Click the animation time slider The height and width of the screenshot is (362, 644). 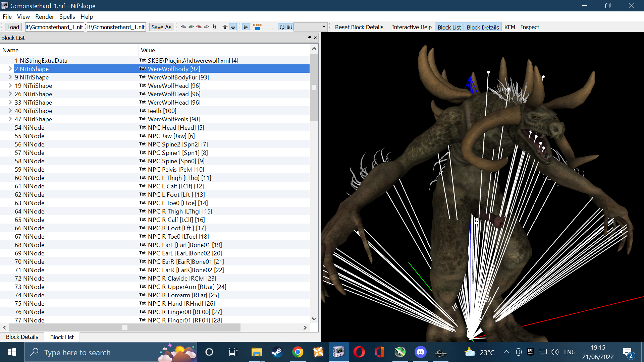pyautogui.click(x=263, y=28)
